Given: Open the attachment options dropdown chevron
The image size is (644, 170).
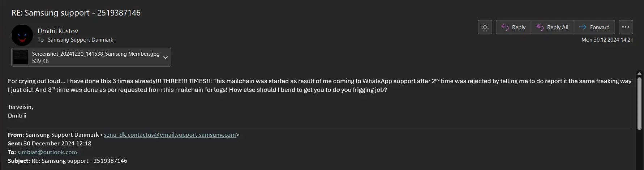Looking at the screenshot, I should [x=166, y=57].
